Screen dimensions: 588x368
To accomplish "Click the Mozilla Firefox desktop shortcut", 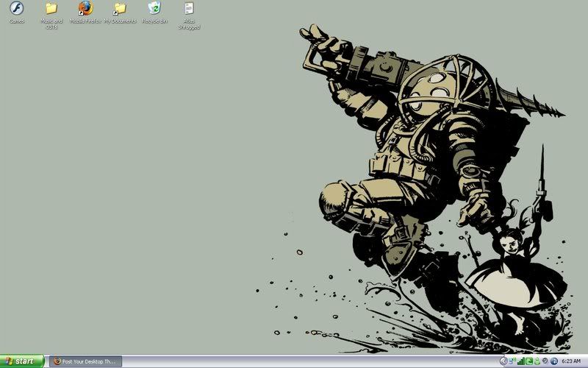I will (85, 9).
